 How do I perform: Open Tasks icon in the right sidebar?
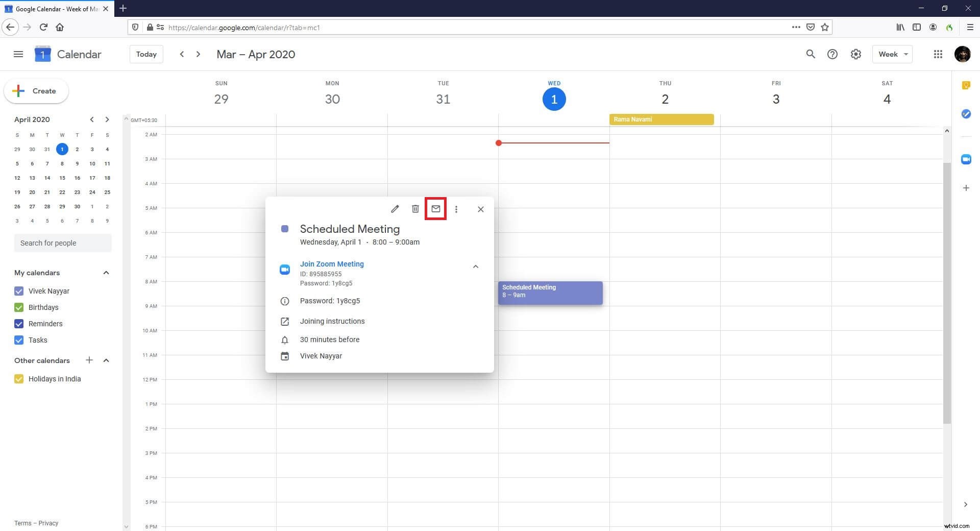(x=966, y=114)
